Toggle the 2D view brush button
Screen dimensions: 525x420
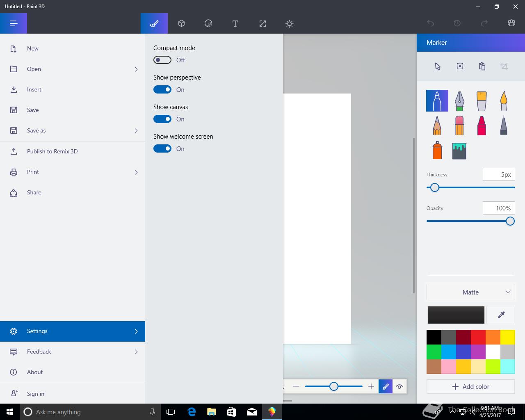(x=386, y=386)
